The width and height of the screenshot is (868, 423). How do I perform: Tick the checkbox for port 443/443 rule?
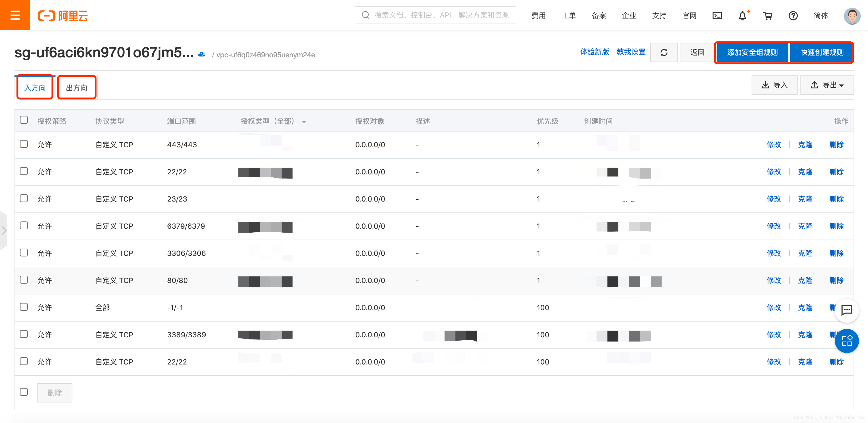click(x=24, y=144)
